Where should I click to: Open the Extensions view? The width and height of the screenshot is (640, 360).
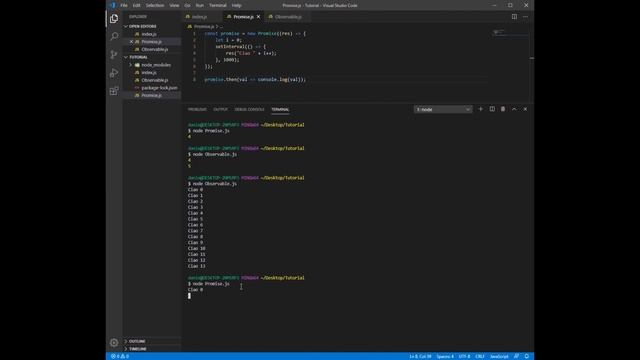pyautogui.click(x=114, y=91)
